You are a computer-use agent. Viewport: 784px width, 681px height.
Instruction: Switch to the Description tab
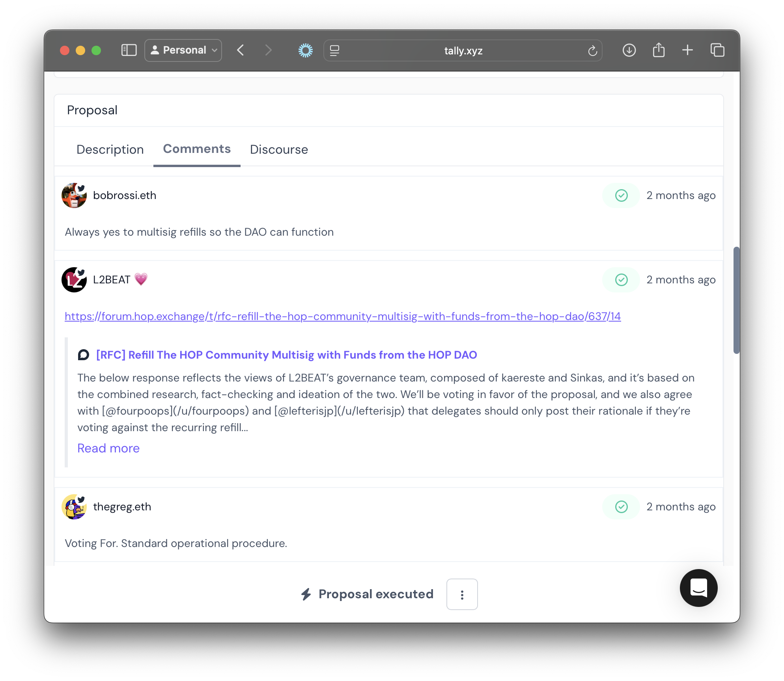110,149
